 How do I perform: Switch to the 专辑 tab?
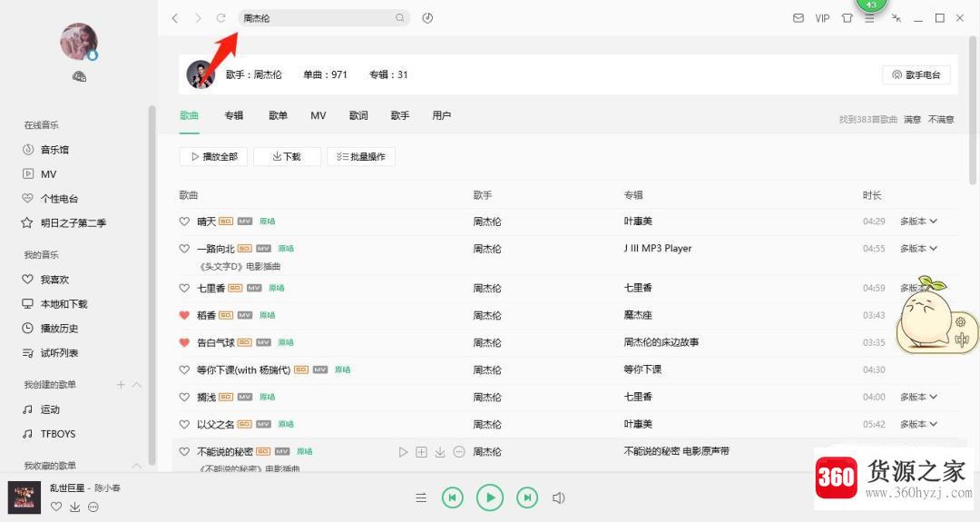(x=234, y=115)
